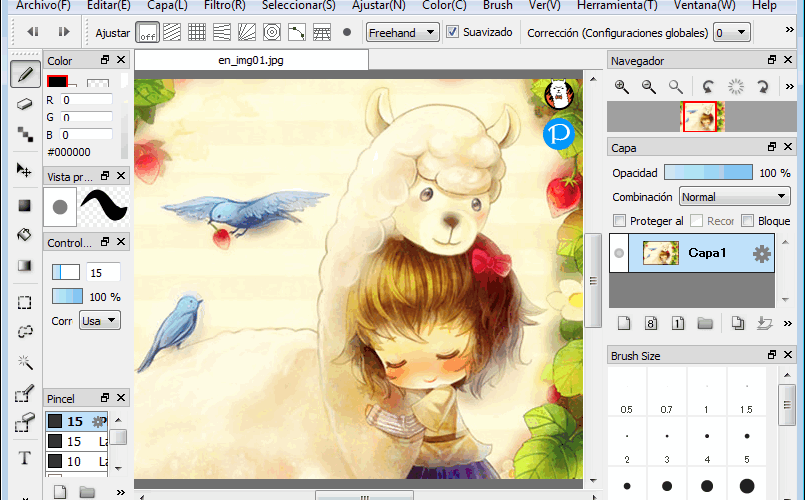This screenshot has width=805, height=500.
Task: Open the Combinación Normal dropdown
Action: (x=735, y=197)
